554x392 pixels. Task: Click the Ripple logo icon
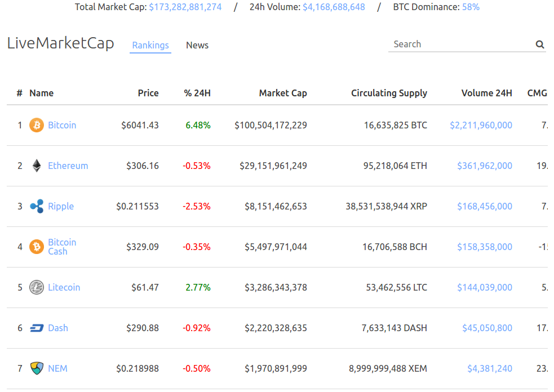point(37,206)
